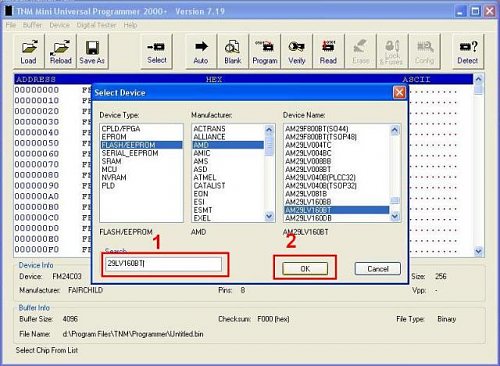The image size is (500, 366).
Task: Select FLASH/EEPROM device type
Action: pos(141,145)
